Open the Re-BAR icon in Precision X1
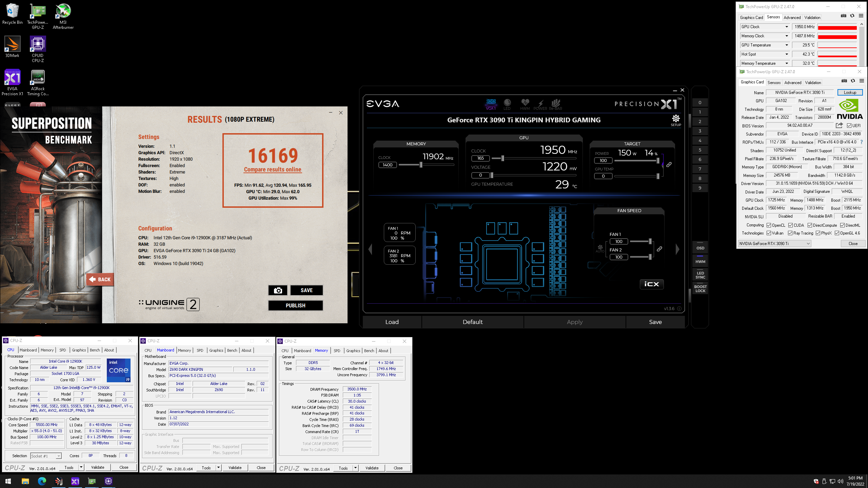The height and width of the screenshot is (488, 868). 556,104
